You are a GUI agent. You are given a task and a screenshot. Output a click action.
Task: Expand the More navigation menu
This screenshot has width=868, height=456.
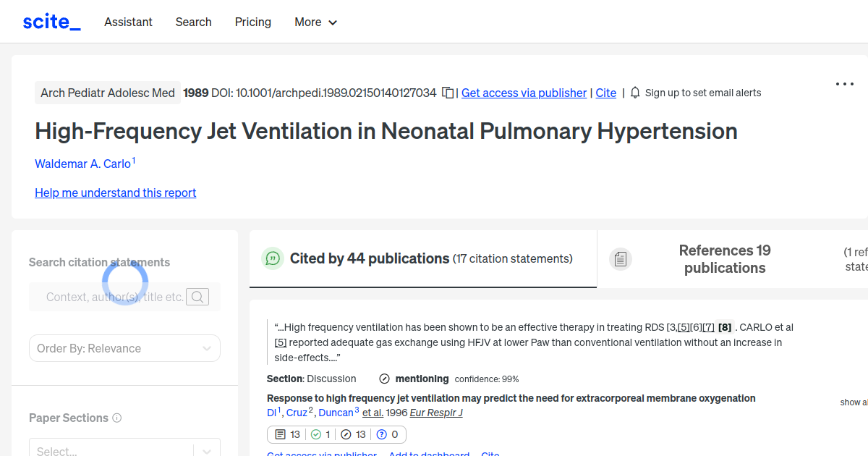315,22
